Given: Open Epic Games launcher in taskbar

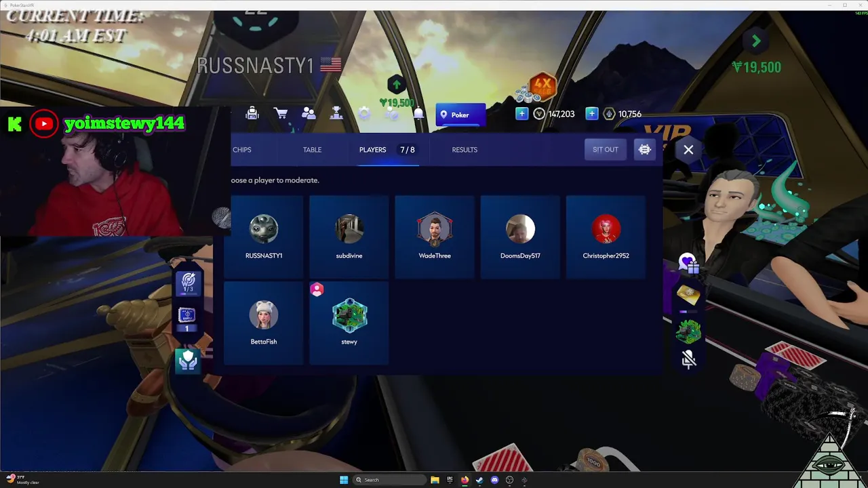Looking at the screenshot, I should [450, 480].
